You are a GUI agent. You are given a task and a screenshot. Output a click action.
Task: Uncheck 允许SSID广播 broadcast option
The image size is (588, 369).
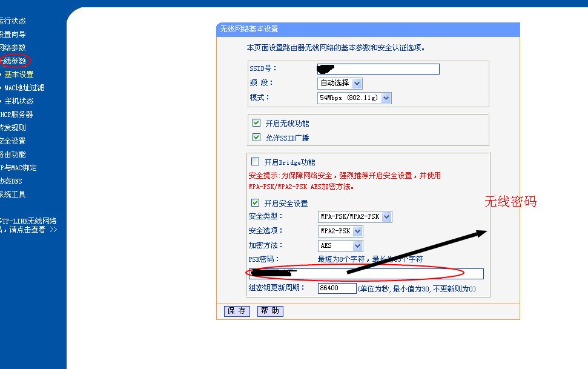(x=256, y=137)
